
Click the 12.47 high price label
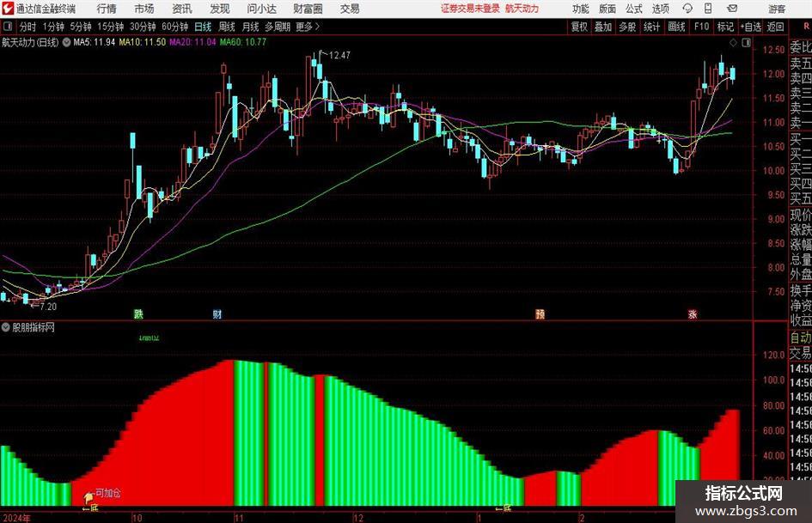click(339, 55)
